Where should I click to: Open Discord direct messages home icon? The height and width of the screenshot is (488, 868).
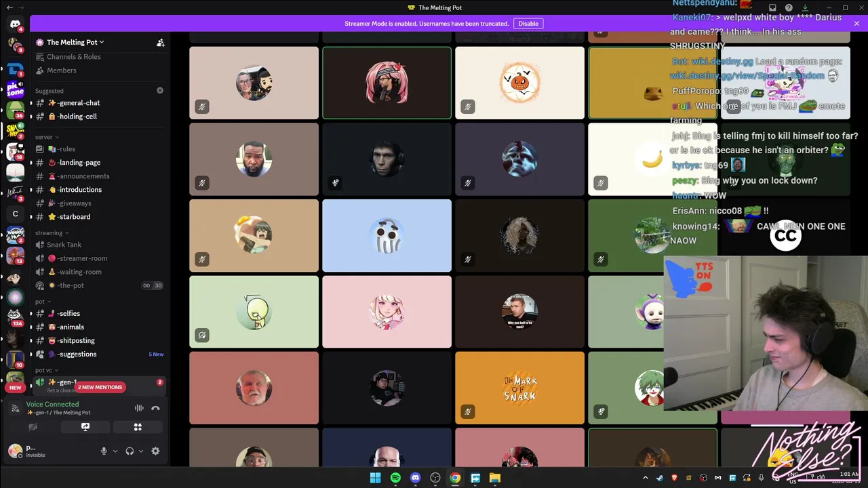tap(15, 24)
